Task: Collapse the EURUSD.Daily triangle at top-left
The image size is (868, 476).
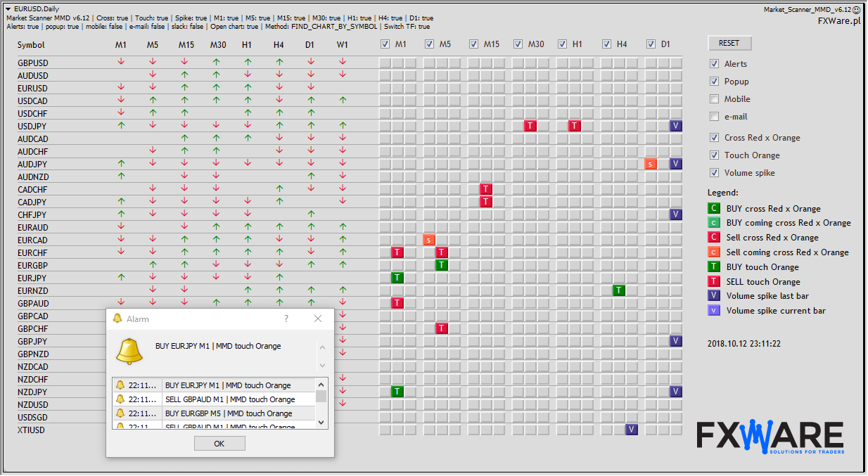Action: [8, 9]
